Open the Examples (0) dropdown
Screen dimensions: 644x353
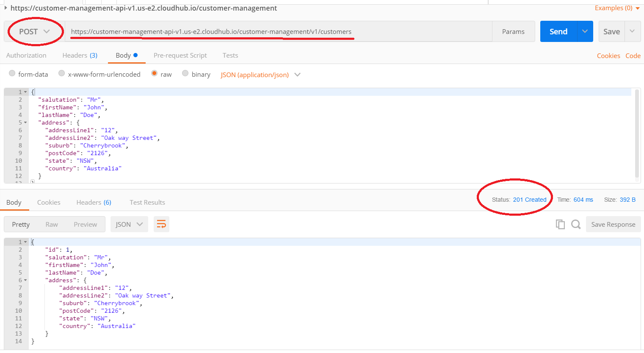point(617,8)
